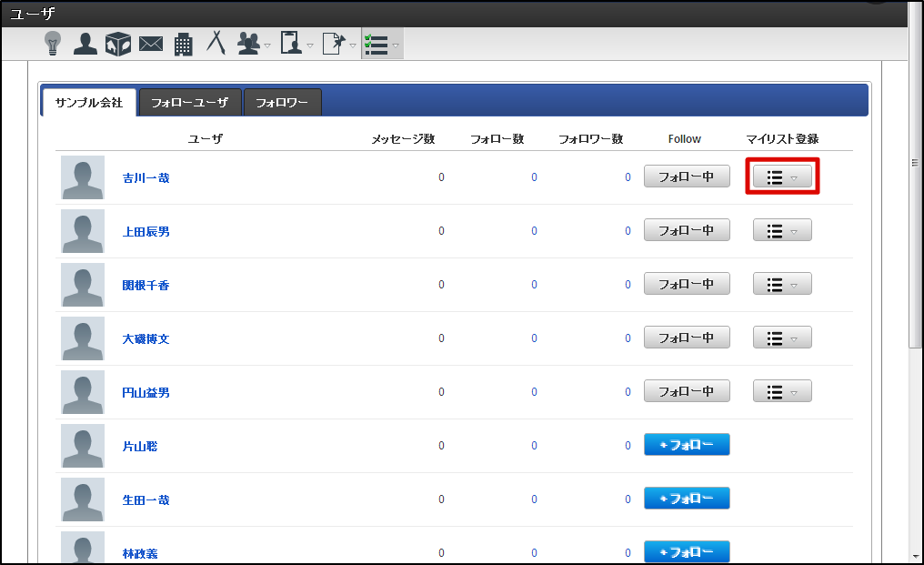This screenshot has width=924, height=565.
Task: Open the single user profile icon
Action: click(85, 44)
